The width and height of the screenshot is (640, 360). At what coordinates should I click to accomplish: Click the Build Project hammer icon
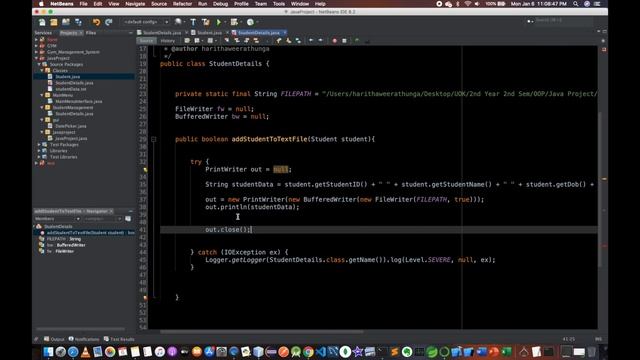[193, 22]
